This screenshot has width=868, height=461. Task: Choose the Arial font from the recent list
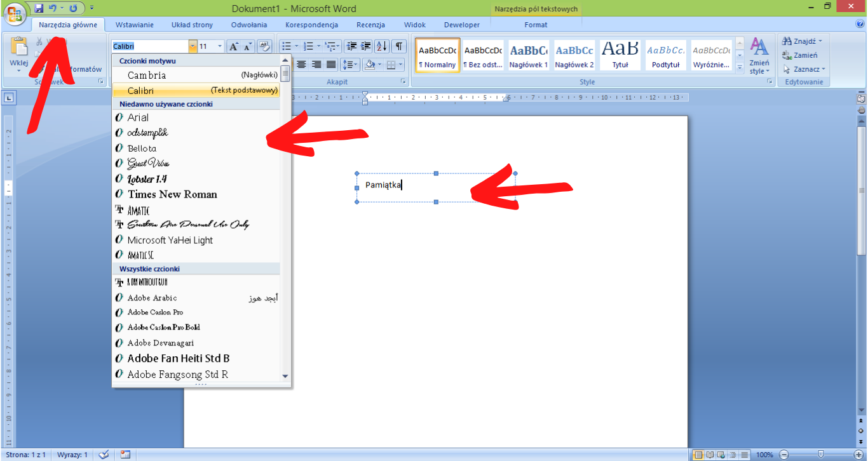click(x=196, y=117)
